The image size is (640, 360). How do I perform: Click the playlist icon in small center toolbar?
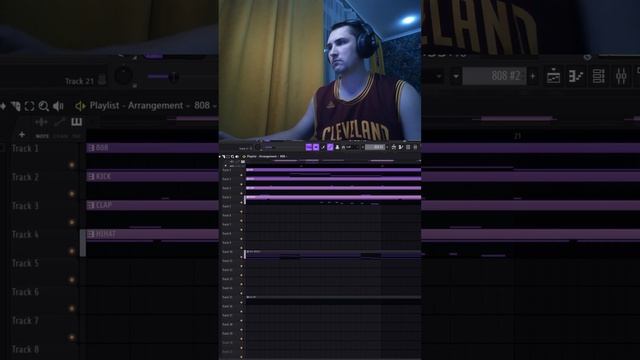pos(394,147)
